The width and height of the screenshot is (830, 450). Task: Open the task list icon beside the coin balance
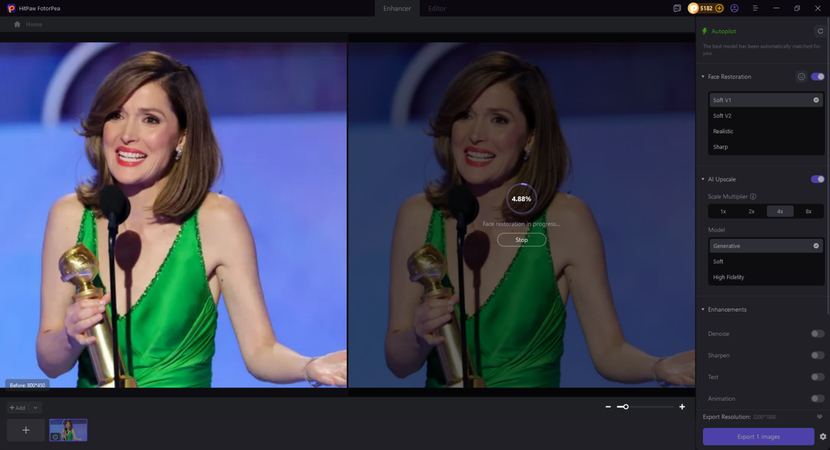[676, 8]
